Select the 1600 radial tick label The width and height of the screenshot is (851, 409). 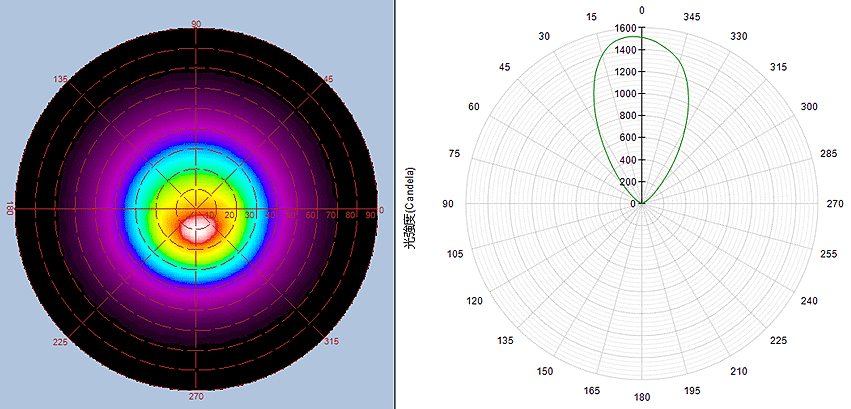pos(625,29)
